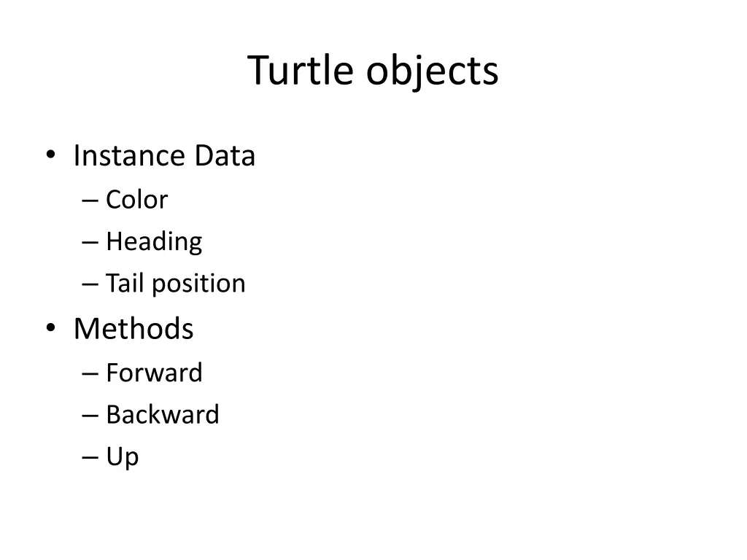Screen dimensions: 747x560
Task: Click the "Forward" method text
Action: [154, 373]
